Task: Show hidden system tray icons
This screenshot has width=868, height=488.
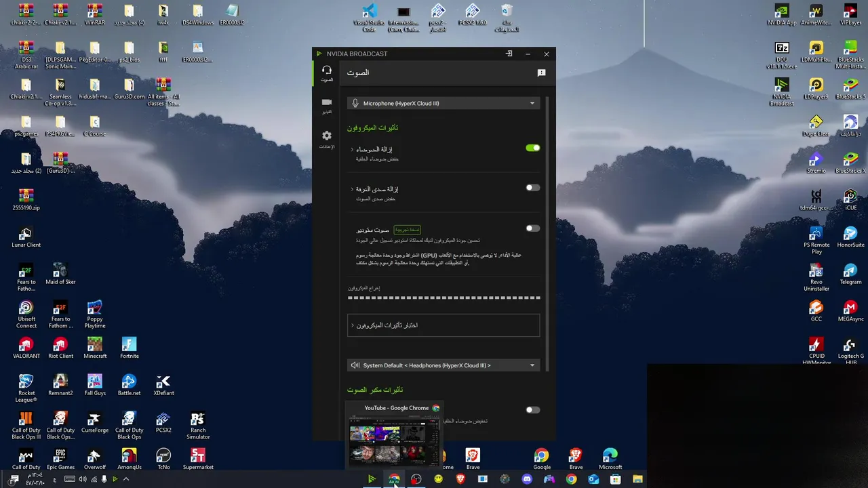Action: 126,479
